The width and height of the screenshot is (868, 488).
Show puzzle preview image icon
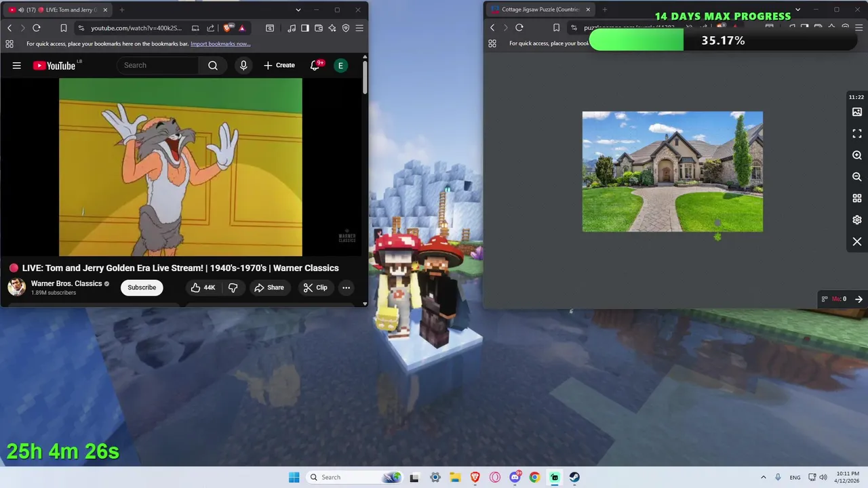coord(857,112)
